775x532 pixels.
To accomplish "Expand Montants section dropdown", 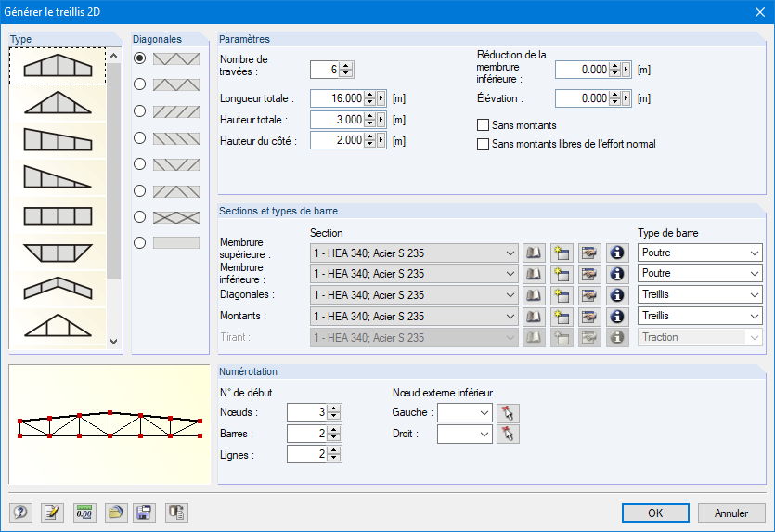I will [510, 317].
